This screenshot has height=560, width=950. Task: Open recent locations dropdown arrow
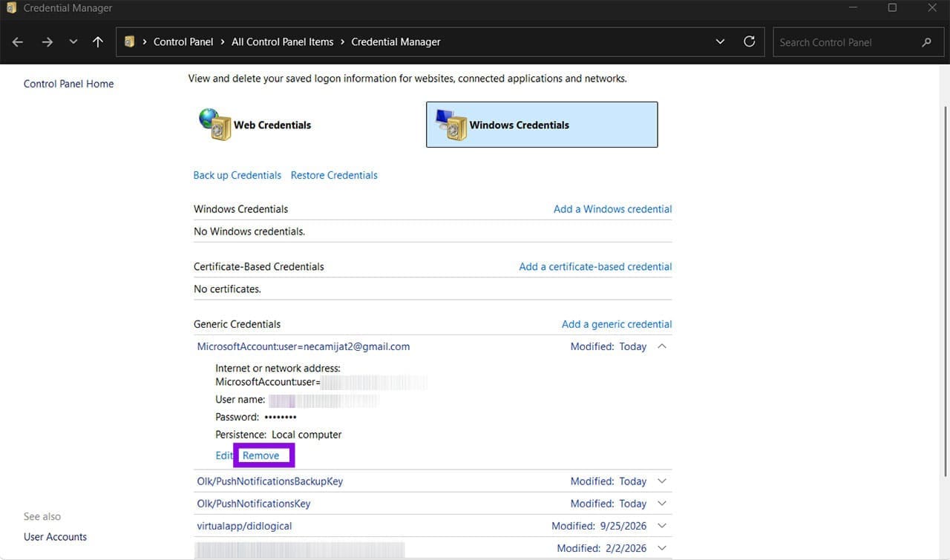point(73,42)
